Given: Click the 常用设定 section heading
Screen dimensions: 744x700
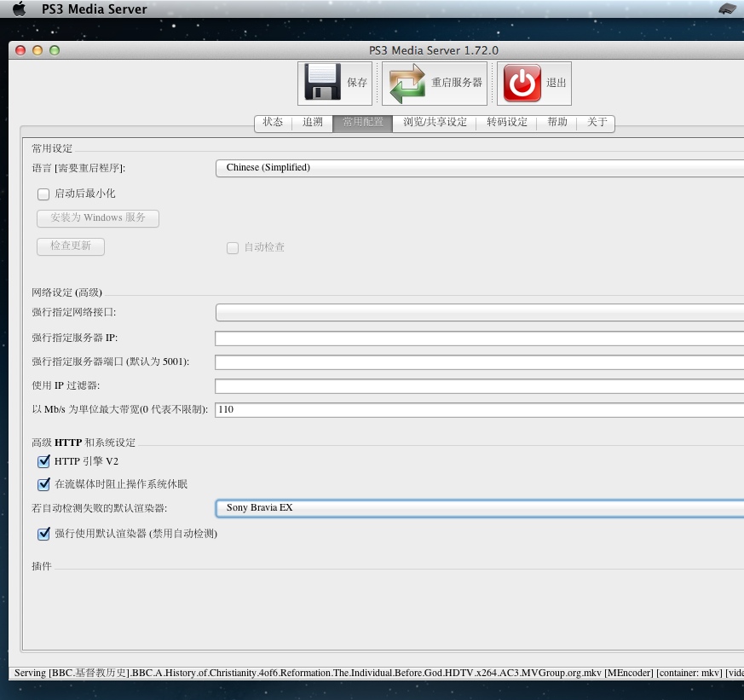Looking at the screenshot, I should [52, 148].
